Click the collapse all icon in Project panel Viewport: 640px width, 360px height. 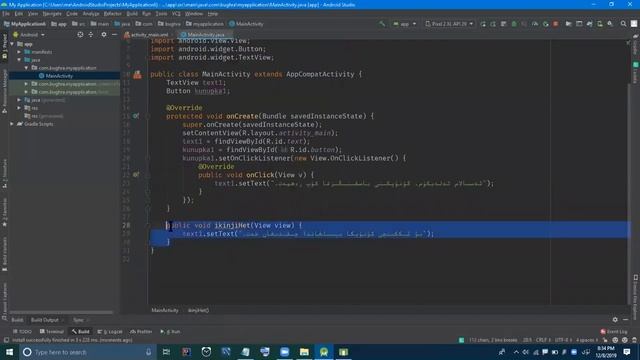pyautogui.click(x=91, y=35)
